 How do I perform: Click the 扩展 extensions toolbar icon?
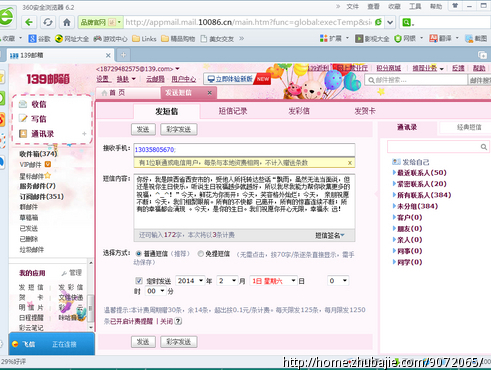click(x=323, y=39)
